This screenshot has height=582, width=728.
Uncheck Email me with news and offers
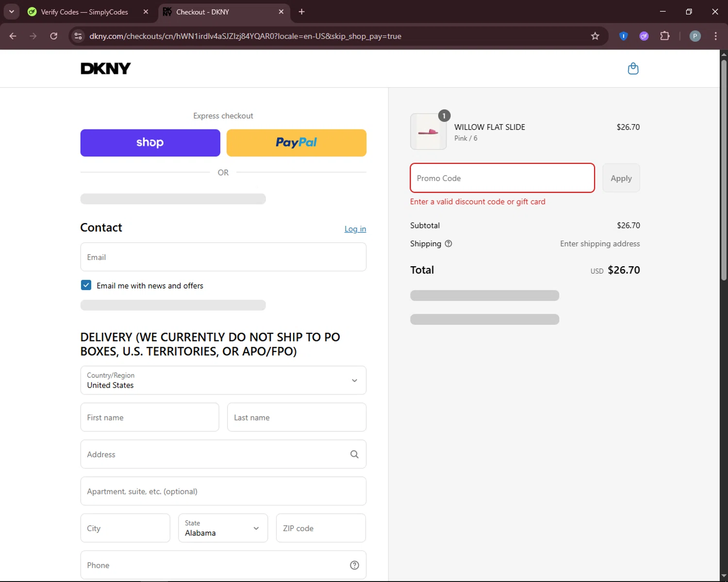click(x=86, y=285)
